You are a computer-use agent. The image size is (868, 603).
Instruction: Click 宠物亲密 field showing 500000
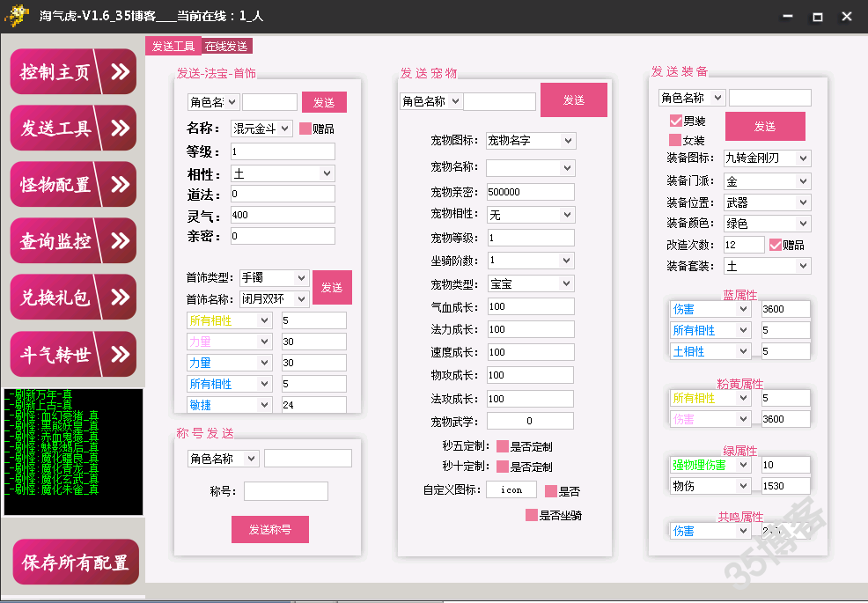[x=530, y=192]
